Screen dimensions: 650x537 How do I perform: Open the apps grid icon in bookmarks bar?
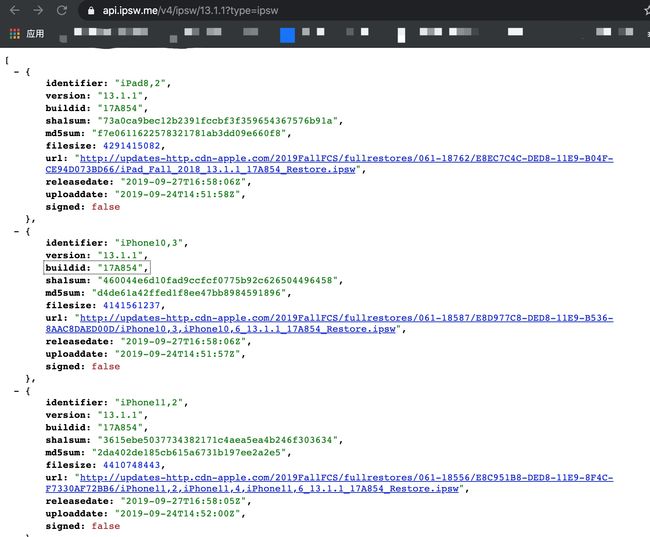pos(15,34)
